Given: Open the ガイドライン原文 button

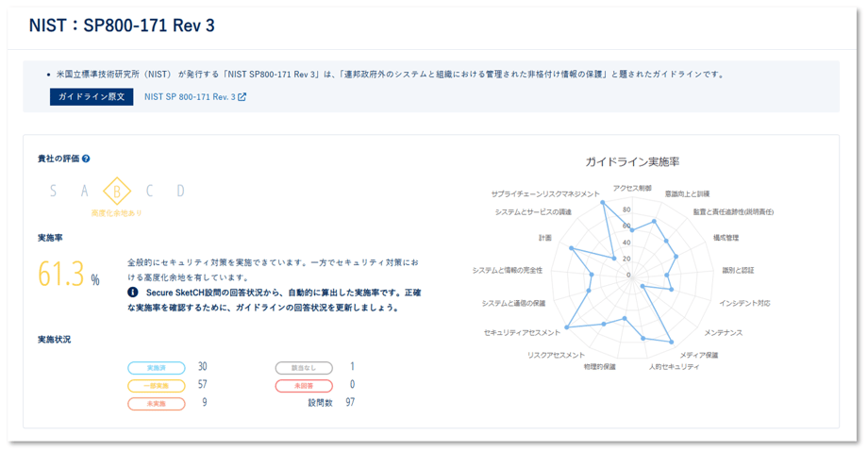Looking at the screenshot, I should (x=92, y=97).
